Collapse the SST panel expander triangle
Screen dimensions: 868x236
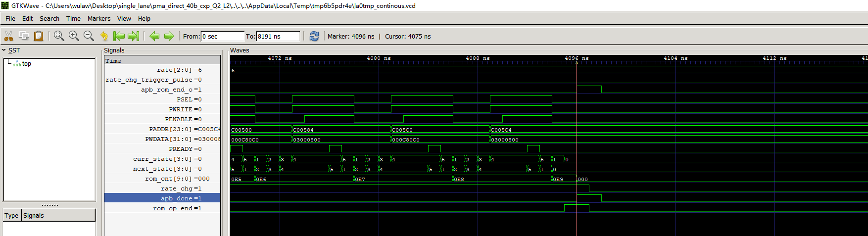pos(3,50)
